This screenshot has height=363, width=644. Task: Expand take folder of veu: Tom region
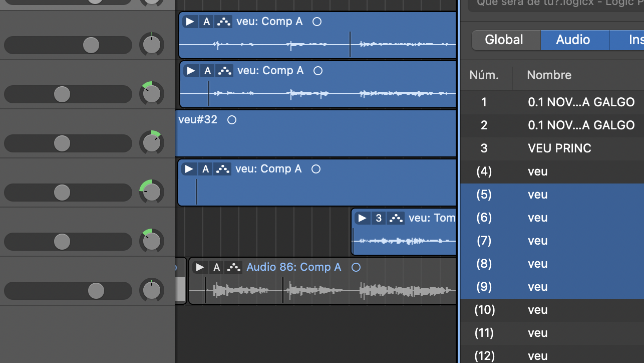point(363,218)
